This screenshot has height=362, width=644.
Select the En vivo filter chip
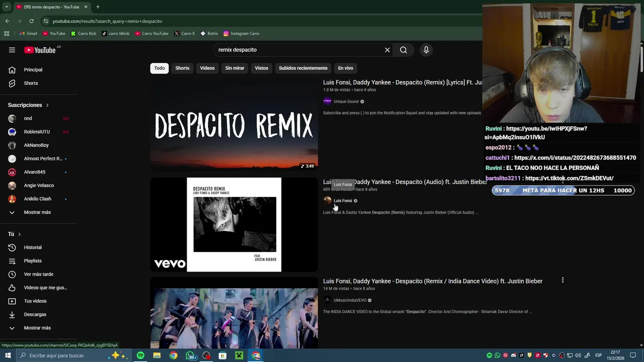346,68
